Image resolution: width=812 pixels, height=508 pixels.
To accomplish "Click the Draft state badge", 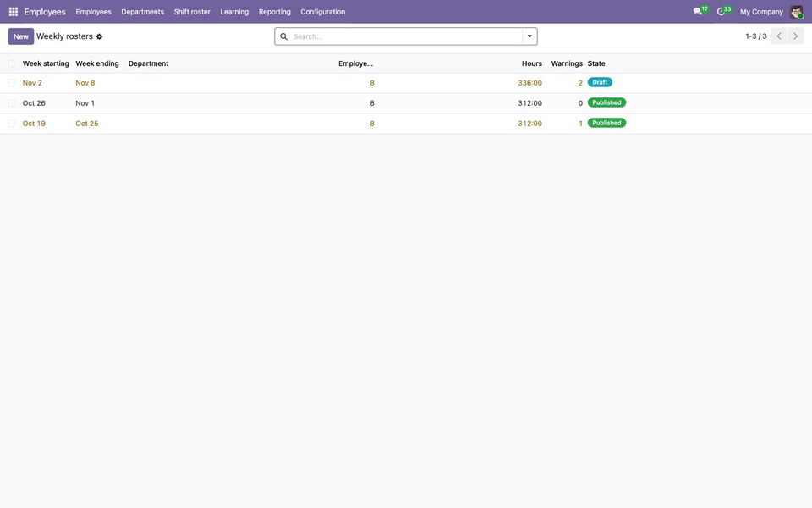I will click(600, 82).
